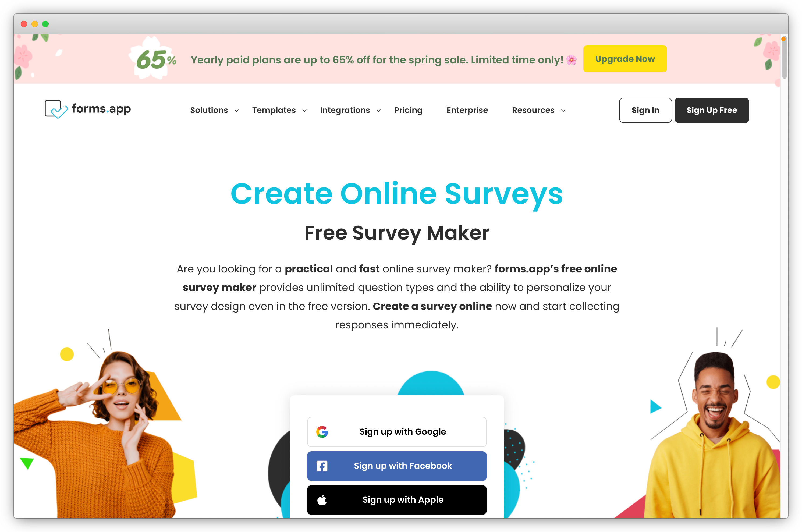Expand the Resources menu
Image resolution: width=802 pixels, height=532 pixels.
(538, 110)
